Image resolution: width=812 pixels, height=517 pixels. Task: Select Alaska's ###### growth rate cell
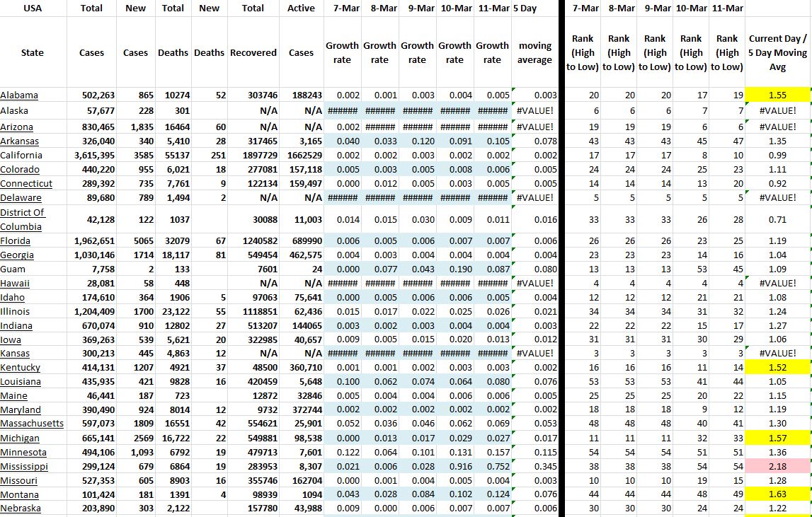pyautogui.click(x=343, y=110)
